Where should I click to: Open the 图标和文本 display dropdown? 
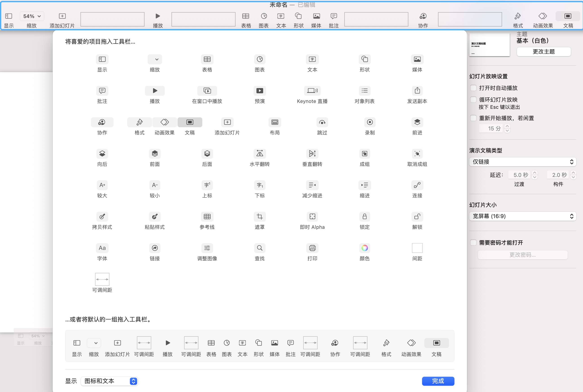[x=109, y=381]
